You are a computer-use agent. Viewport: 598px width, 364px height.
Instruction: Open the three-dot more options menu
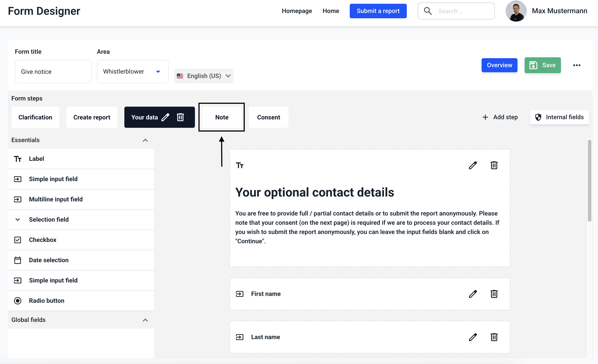point(577,65)
